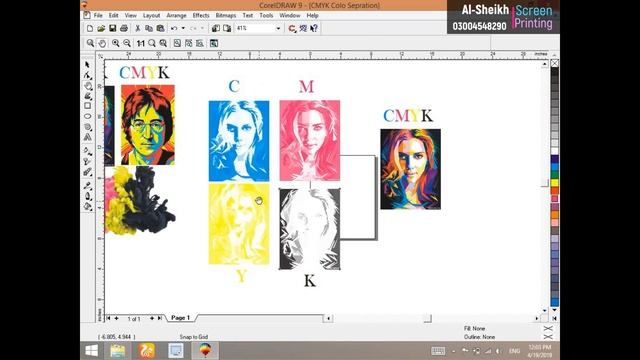Save the document with the floppy disk icon
This screenshot has height=360, width=640.
[x=112, y=28]
